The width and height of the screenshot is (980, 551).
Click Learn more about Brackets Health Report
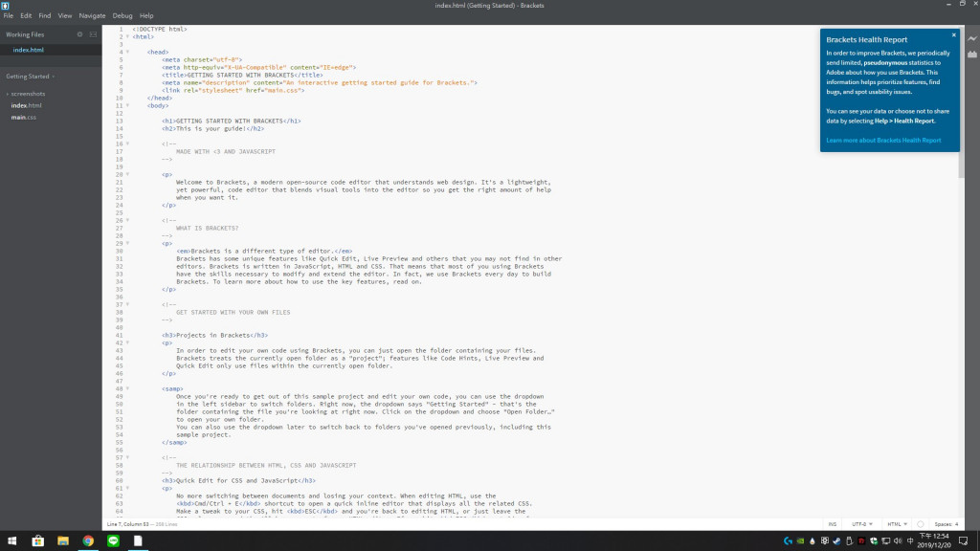[883, 140]
